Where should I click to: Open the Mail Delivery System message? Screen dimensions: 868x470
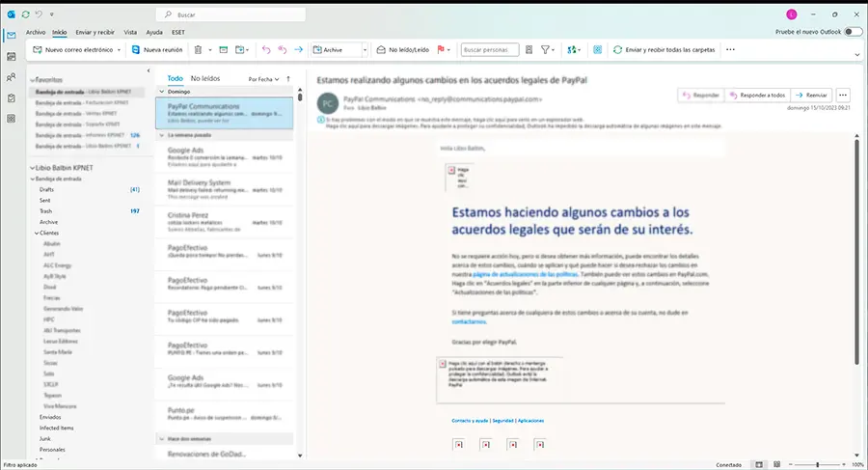point(225,189)
